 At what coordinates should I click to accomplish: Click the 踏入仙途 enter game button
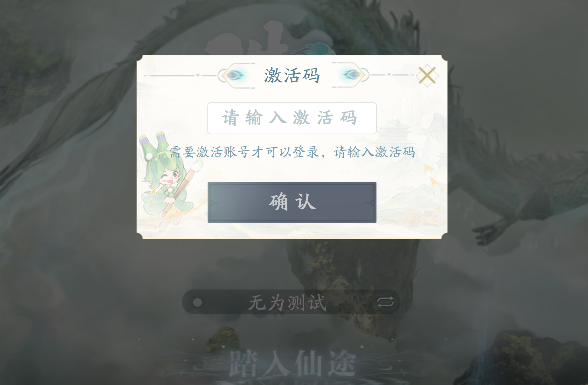[x=292, y=363]
